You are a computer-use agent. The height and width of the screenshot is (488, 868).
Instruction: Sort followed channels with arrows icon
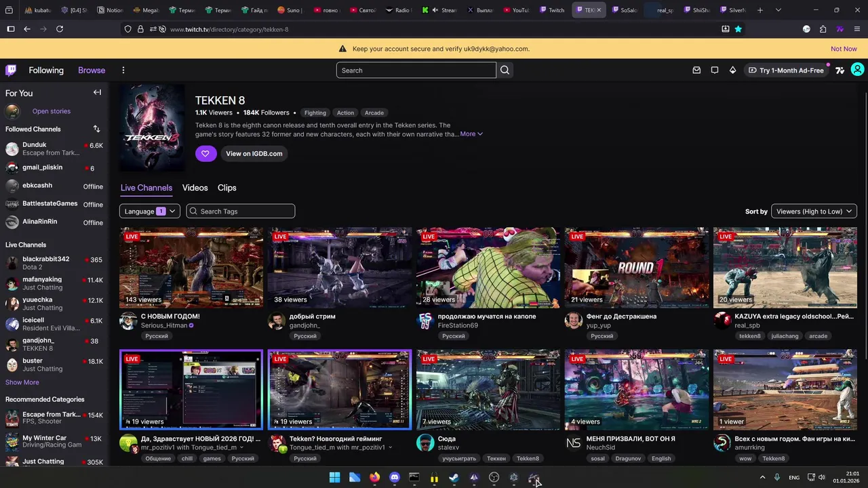point(96,129)
